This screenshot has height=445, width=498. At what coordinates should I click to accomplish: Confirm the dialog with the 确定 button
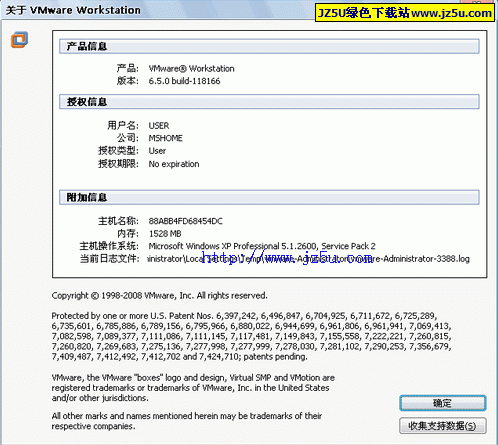443,403
